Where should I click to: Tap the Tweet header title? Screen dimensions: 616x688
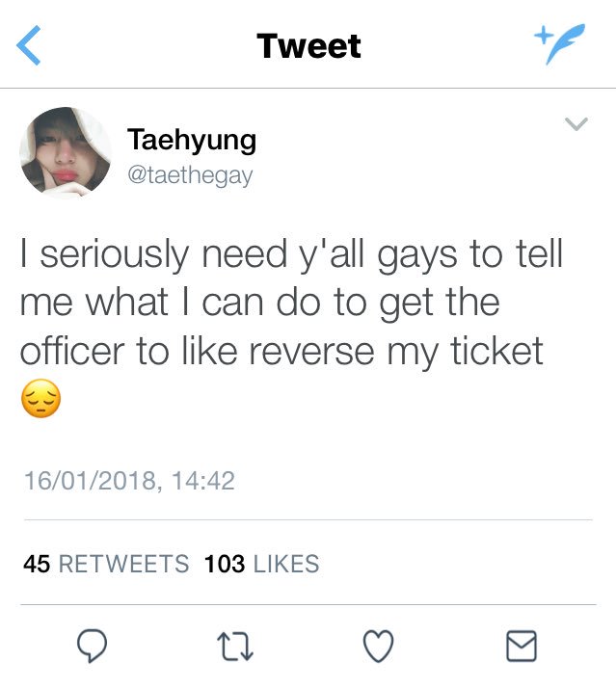point(308,45)
